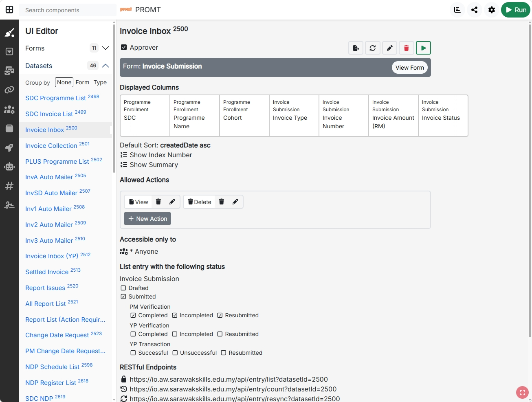Group datasets by Type

[100, 82]
